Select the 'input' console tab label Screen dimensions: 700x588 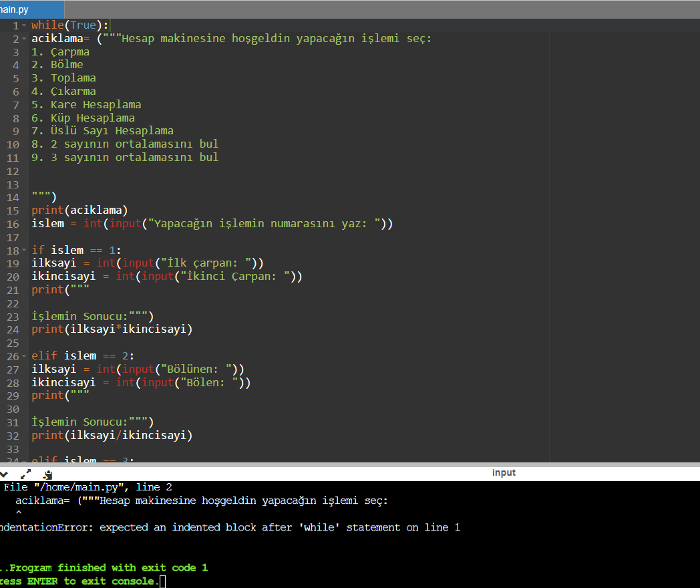(504, 472)
